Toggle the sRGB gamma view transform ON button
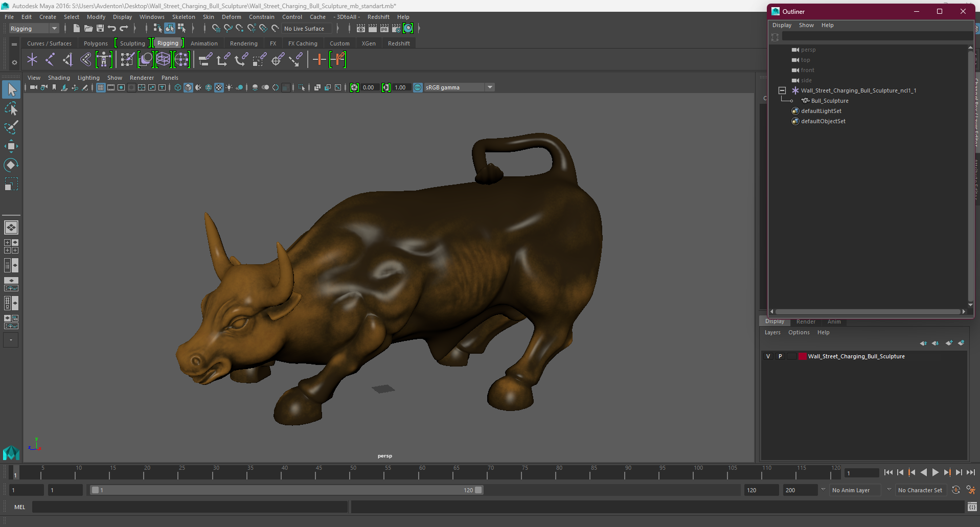 click(x=418, y=87)
